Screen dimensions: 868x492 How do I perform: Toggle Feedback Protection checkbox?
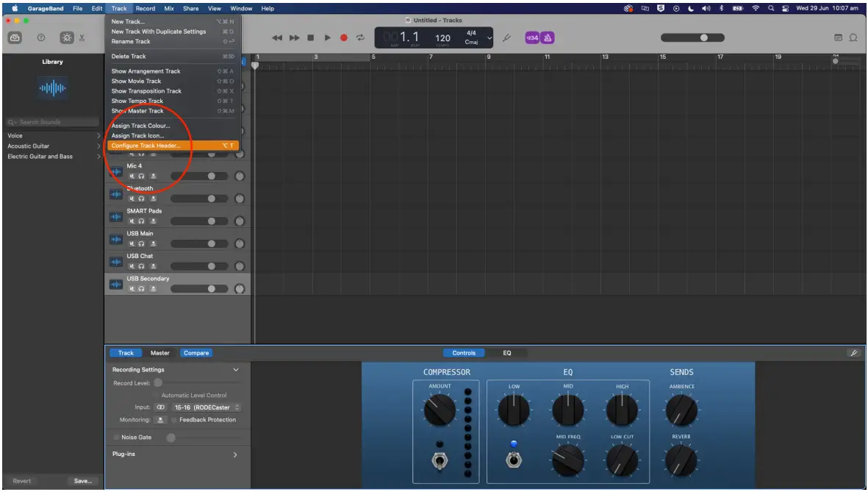click(174, 420)
